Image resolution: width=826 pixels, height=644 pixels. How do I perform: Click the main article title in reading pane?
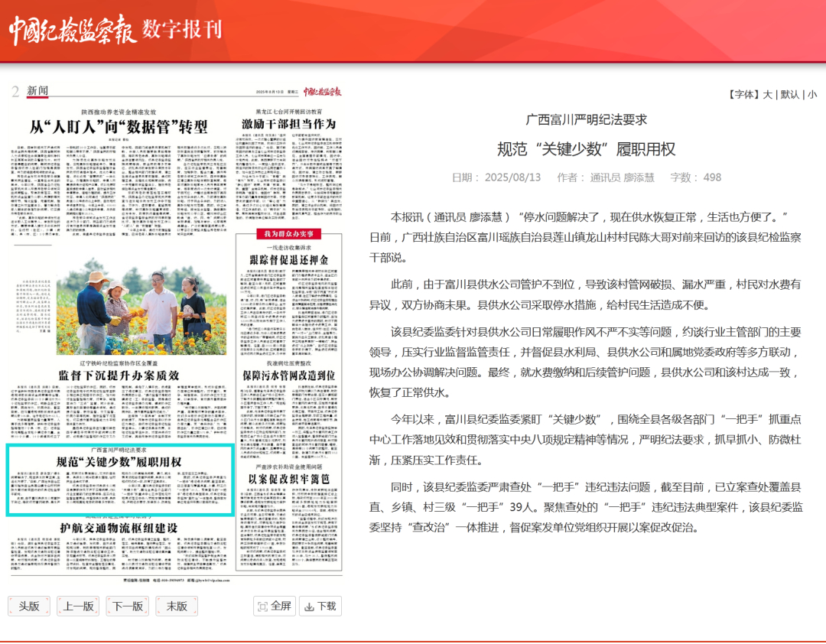(587, 149)
